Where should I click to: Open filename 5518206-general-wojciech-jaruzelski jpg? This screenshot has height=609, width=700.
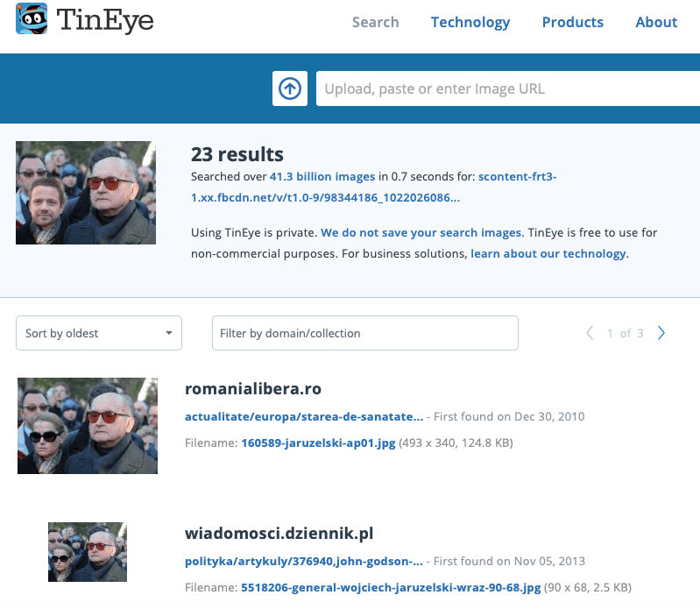point(391,588)
